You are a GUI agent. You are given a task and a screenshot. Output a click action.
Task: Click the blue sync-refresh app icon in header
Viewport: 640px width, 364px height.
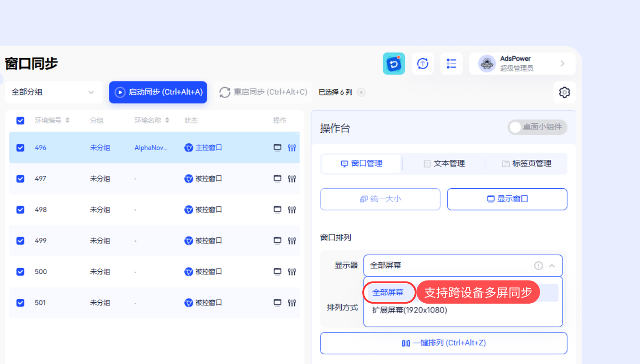(x=394, y=63)
